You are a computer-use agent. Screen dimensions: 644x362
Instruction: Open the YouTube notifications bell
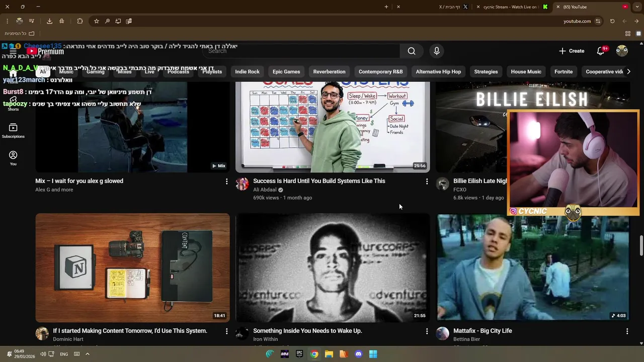[x=601, y=51]
